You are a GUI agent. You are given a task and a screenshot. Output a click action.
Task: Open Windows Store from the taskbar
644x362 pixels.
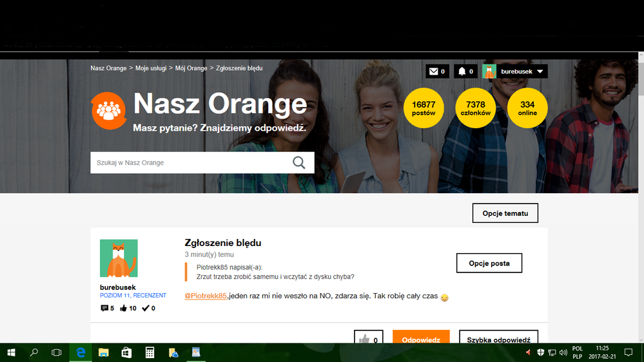pyautogui.click(x=126, y=352)
